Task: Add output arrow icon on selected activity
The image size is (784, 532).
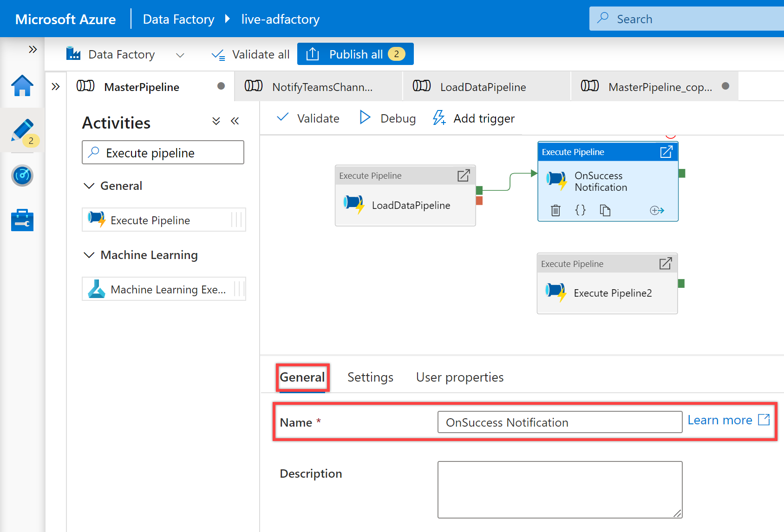Action: click(x=657, y=210)
